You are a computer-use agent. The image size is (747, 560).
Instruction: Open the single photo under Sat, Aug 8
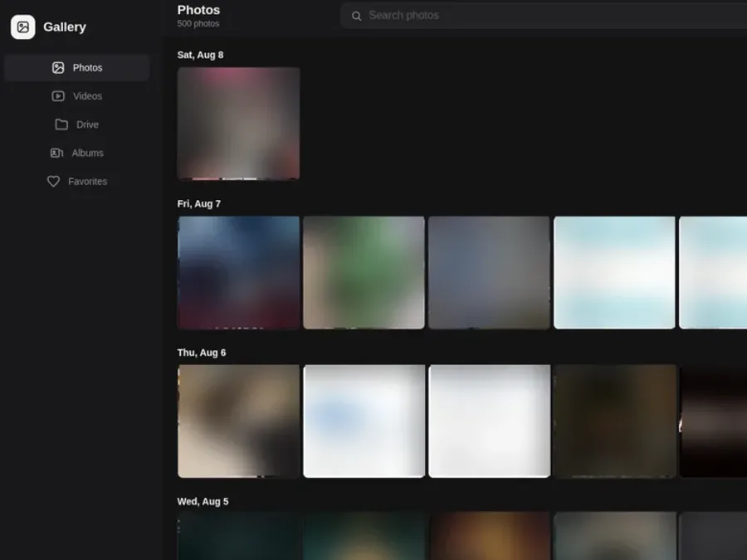coord(239,124)
